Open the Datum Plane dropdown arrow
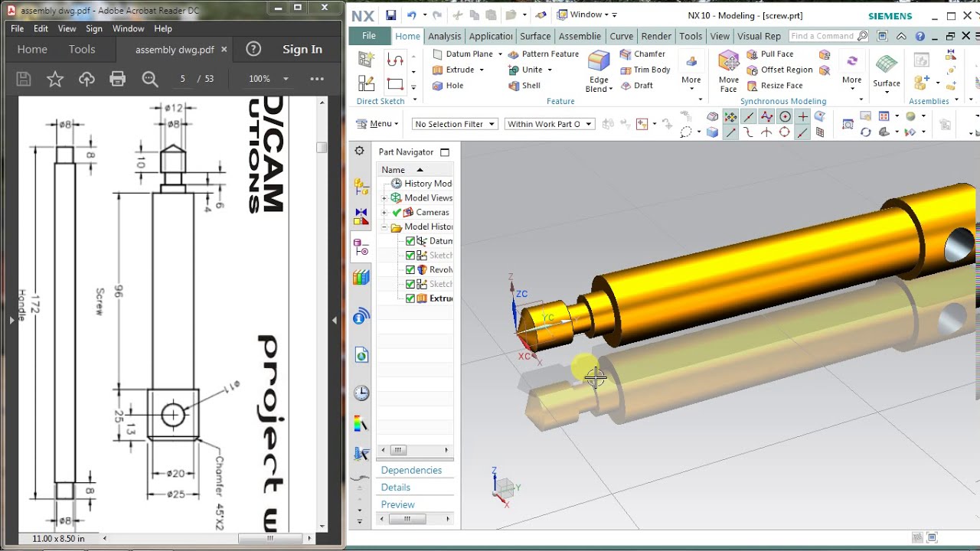 [500, 54]
